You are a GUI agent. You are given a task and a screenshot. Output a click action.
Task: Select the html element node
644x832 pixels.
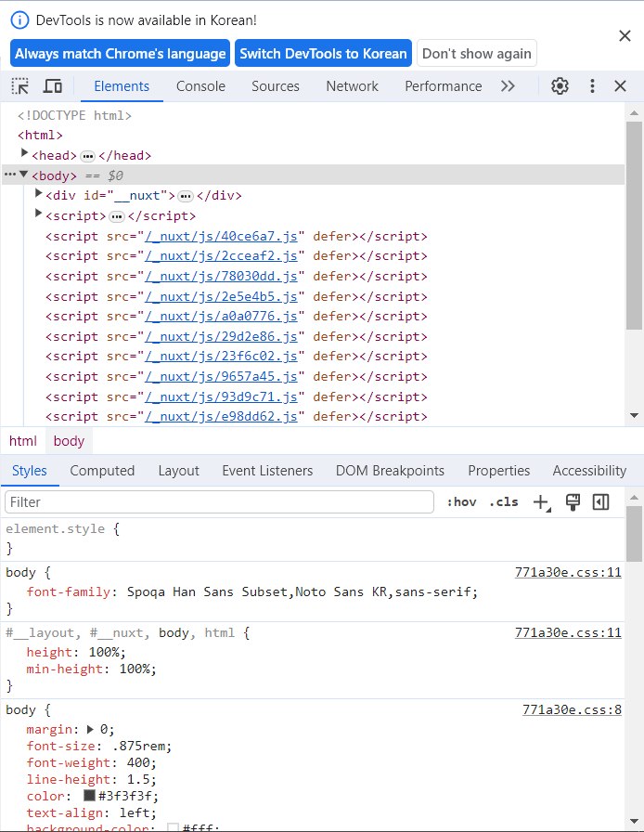(x=40, y=136)
